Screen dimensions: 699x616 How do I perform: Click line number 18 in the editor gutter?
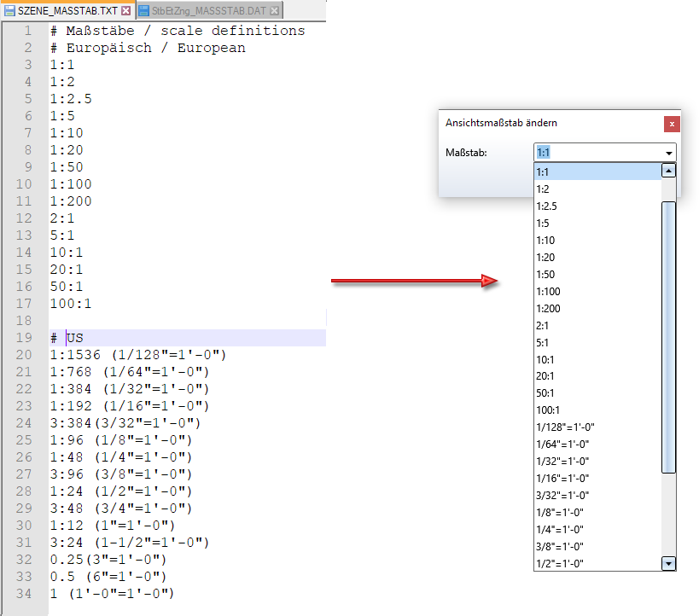[x=24, y=321]
